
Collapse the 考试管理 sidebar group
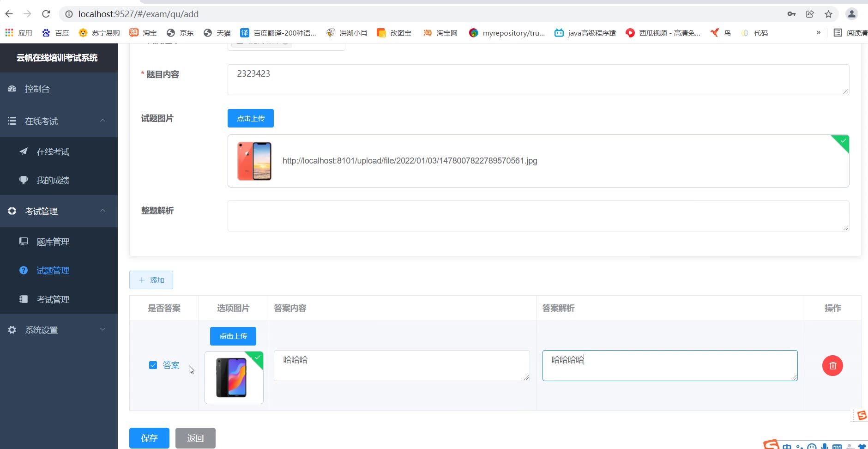59,211
